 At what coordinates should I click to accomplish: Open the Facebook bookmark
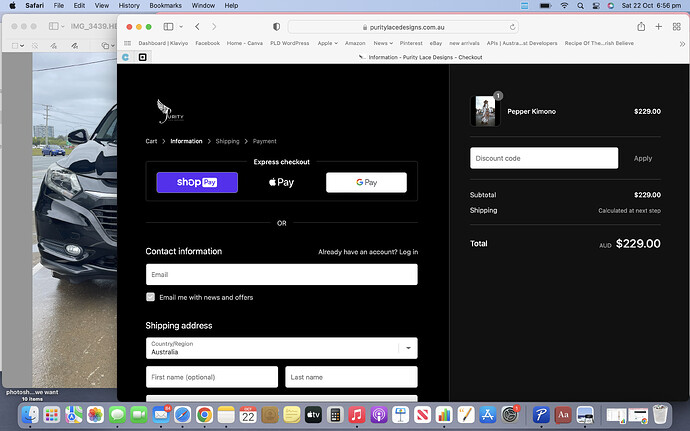point(207,43)
